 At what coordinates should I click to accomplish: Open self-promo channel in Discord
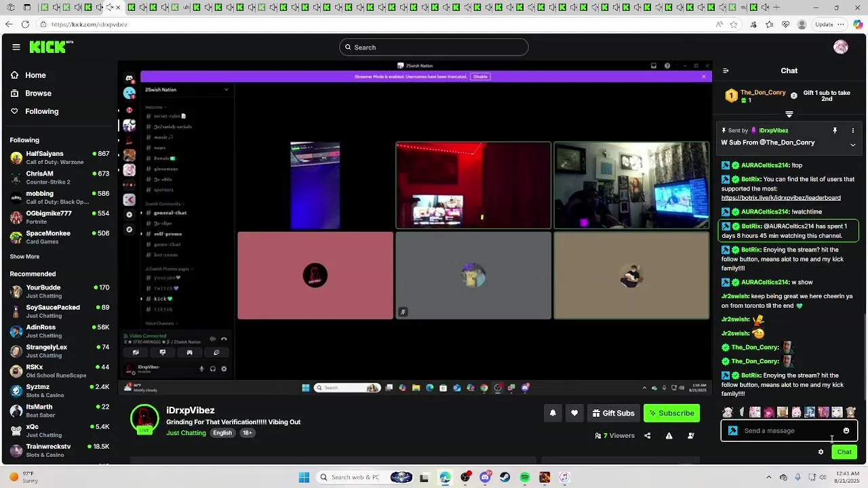[x=167, y=234]
